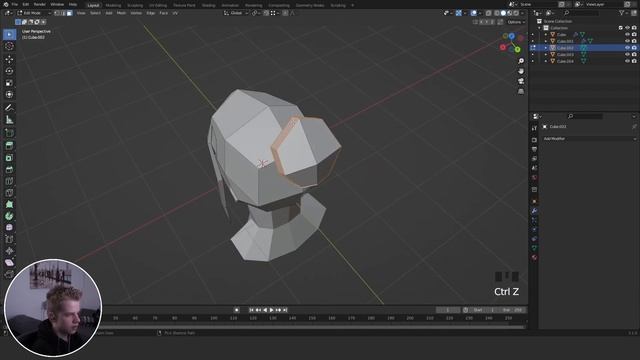Open the Add Modifier dropdown

coord(589,139)
